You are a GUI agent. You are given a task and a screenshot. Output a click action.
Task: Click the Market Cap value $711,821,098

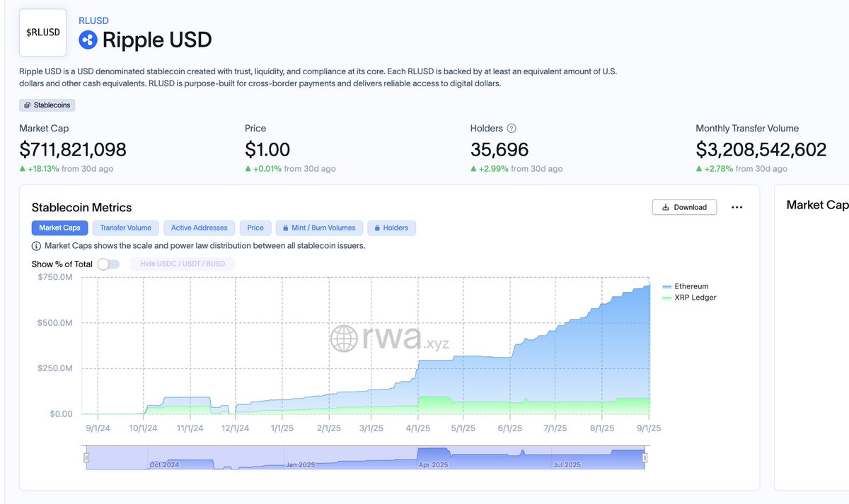[x=73, y=149]
